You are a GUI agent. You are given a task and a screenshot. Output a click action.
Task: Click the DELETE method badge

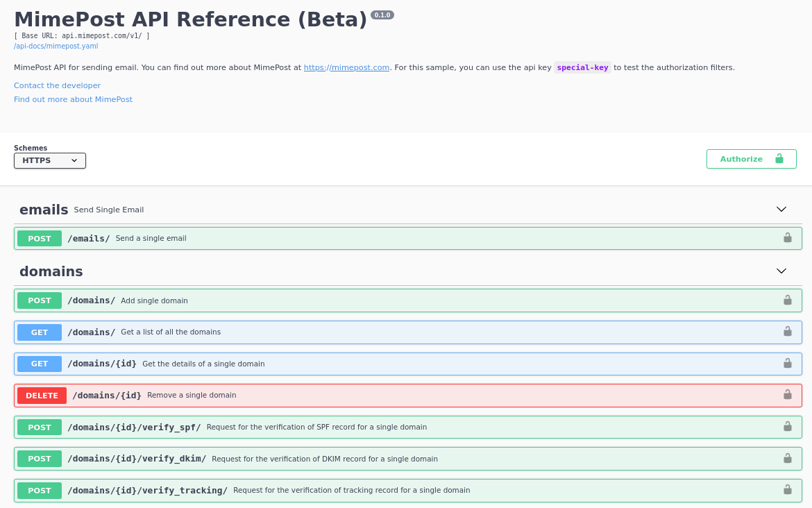[x=42, y=396]
